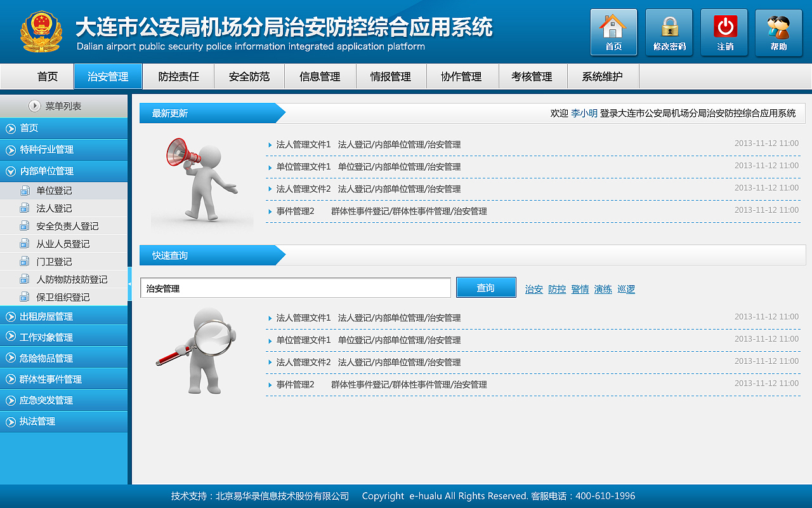Open user profile link 李小明
The width and height of the screenshot is (812, 508).
point(582,113)
